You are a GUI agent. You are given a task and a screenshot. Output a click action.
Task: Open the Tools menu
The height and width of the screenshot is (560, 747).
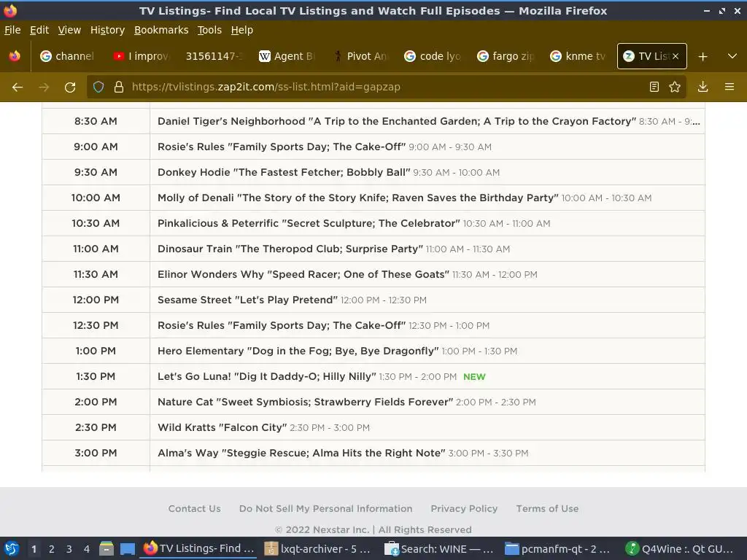click(x=209, y=30)
